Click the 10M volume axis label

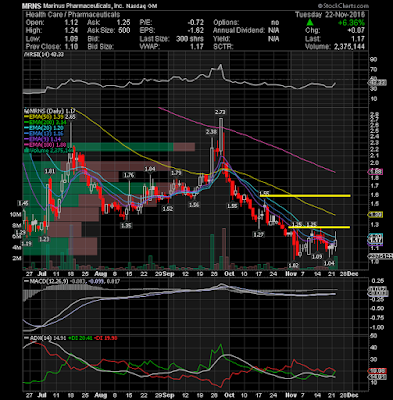(17, 214)
